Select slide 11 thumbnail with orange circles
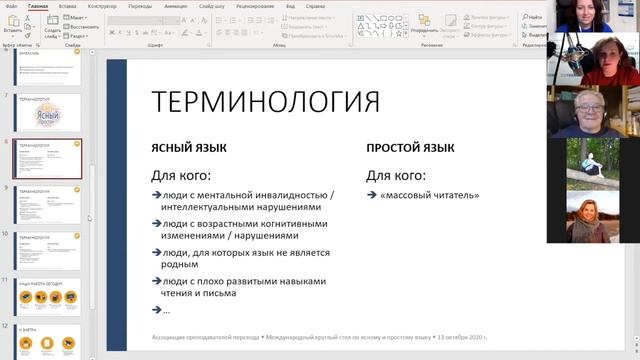Viewport: 640px width, 360px height. click(x=47, y=297)
